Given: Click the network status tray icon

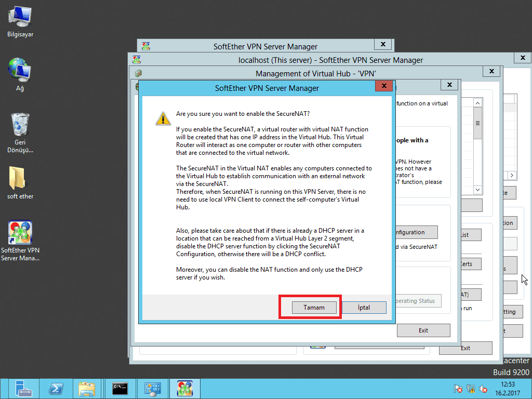Looking at the screenshot, I should coord(471,389).
